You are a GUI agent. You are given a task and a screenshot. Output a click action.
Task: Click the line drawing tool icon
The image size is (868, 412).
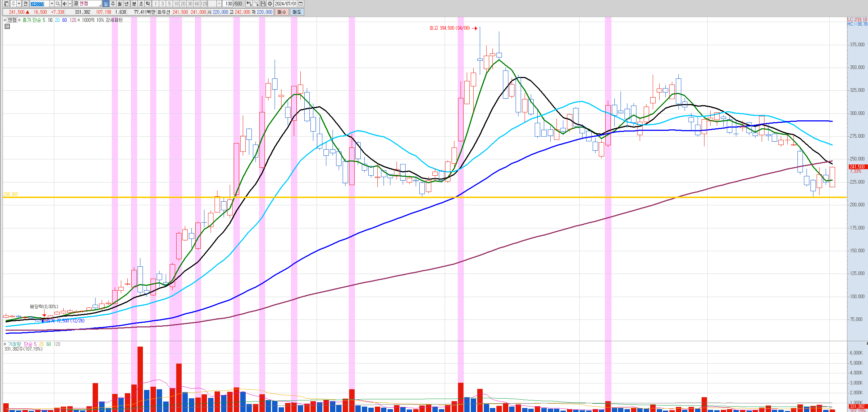256,4
